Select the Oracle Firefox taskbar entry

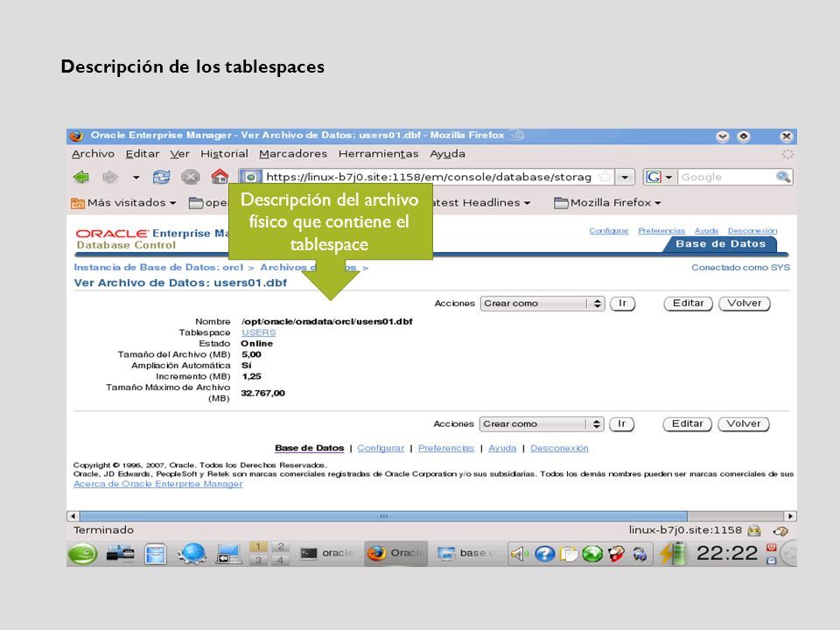396,553
